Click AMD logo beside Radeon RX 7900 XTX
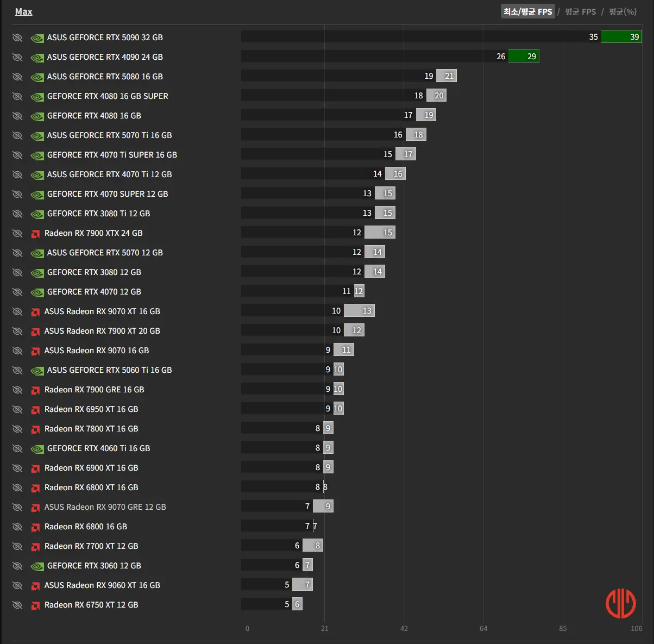The height and width of the screenshot is (644, 654). click(x=35, y=234)
